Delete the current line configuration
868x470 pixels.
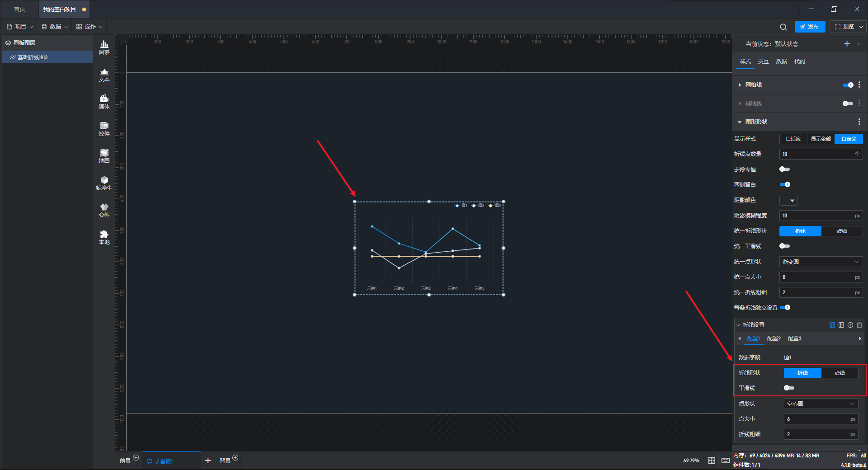pos(859,325)
